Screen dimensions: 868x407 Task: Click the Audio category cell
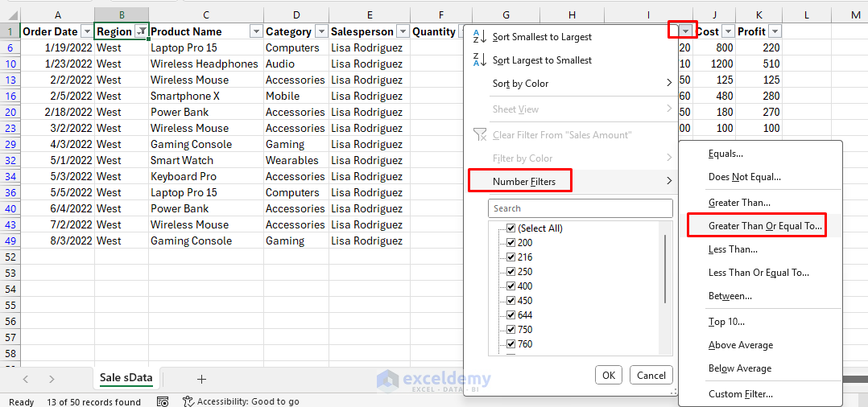[296, 64]
